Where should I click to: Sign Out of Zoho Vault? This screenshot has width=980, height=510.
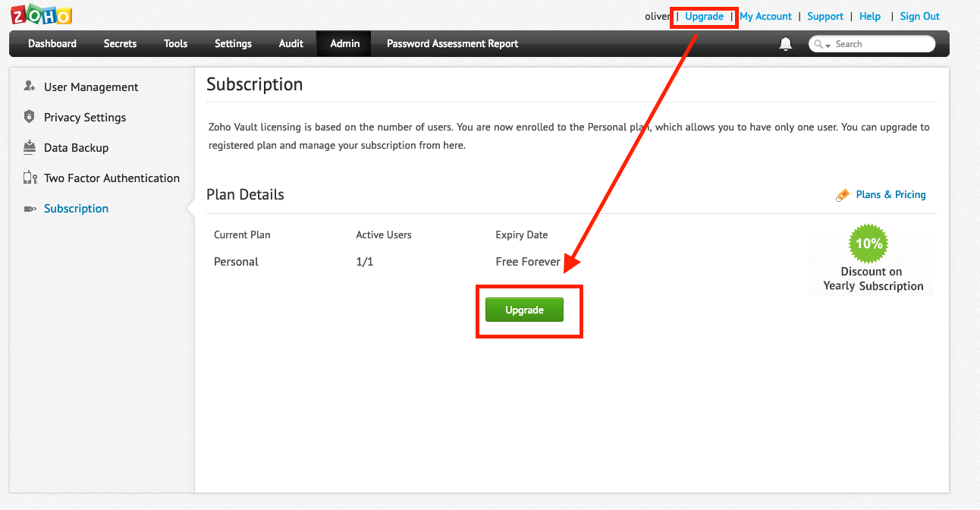click(x=919, y=16)
